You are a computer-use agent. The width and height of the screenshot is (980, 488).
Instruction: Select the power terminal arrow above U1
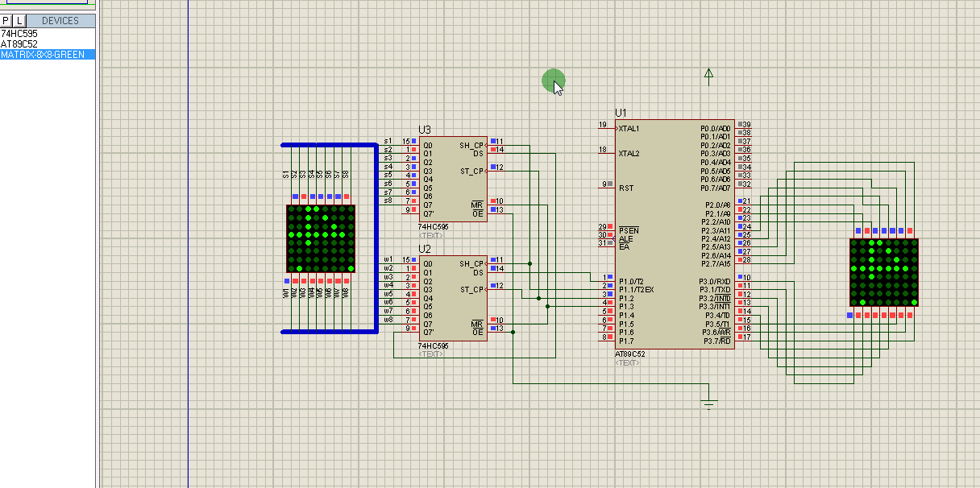[708, 76]
